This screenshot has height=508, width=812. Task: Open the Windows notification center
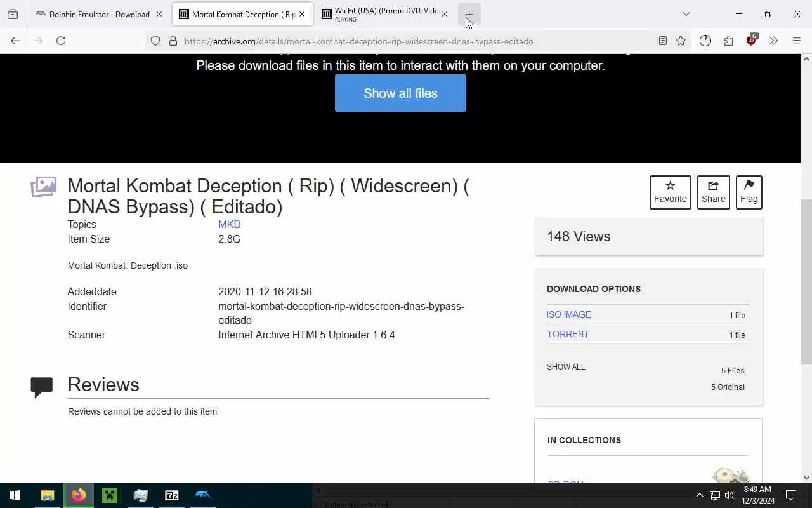pyautogui.click(x=791, y=495)
